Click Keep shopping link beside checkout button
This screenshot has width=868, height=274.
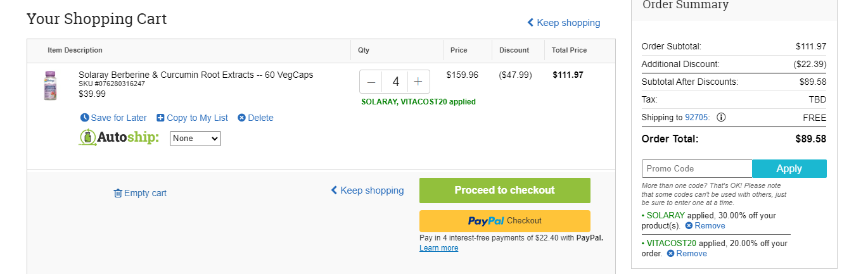[x=367, y=190]
